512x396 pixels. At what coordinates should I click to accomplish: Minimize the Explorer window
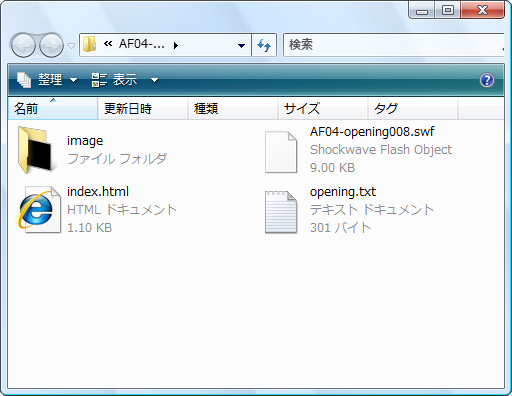[422, 10]
